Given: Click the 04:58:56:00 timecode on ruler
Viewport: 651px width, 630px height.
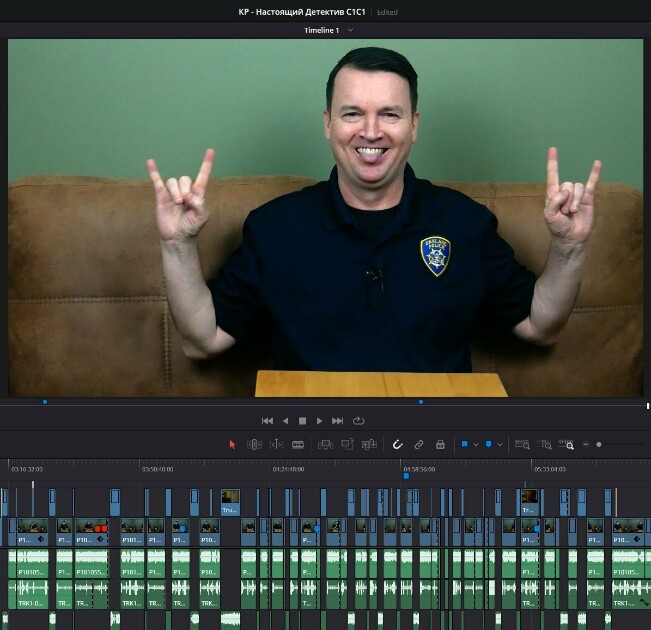Looking at the screenshot, I should tap(419, 469).
